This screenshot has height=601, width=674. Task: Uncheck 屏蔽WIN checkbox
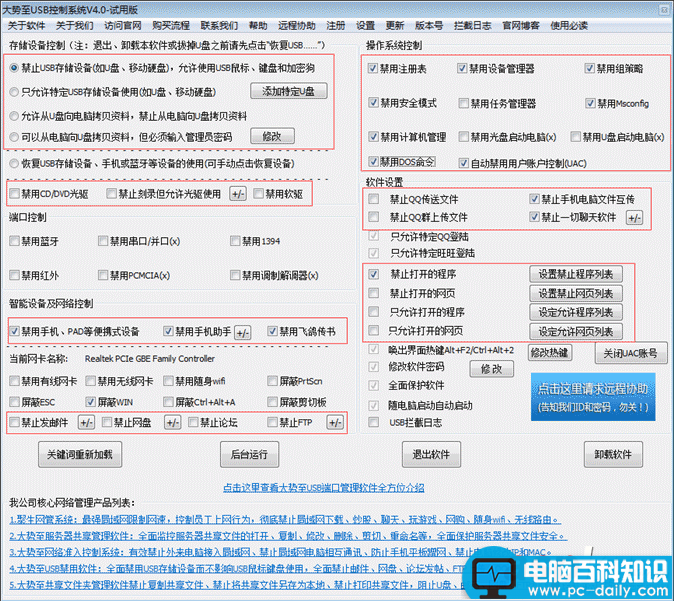90,402
